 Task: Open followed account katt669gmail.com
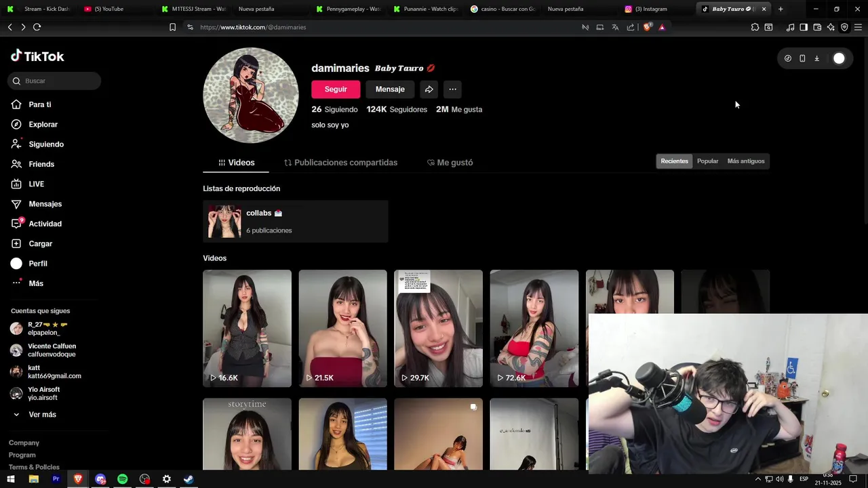[x=47, y=372]
